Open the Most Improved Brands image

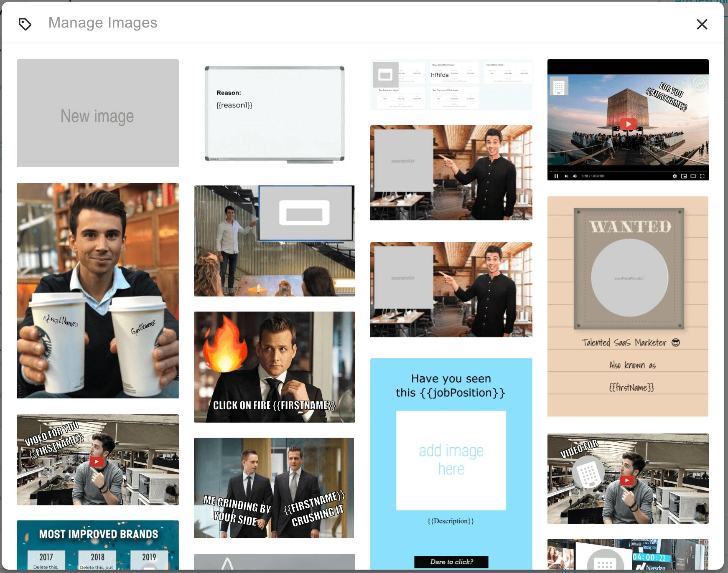coord(98,545)
